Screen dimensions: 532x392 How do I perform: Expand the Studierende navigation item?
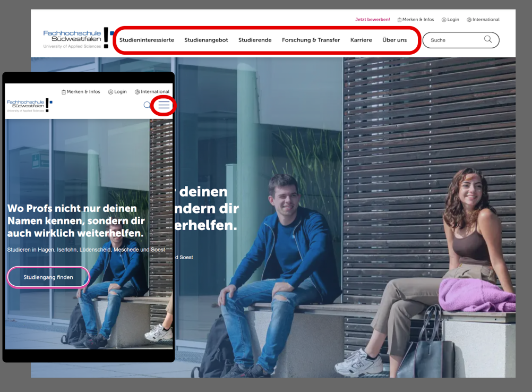(x=255, y=40)
